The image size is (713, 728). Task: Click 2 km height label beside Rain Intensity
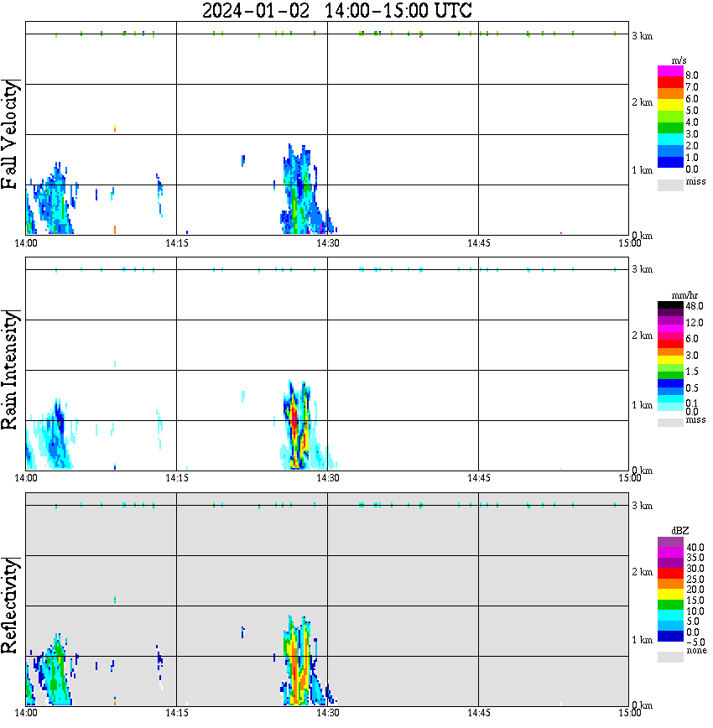tap(642, 335)
